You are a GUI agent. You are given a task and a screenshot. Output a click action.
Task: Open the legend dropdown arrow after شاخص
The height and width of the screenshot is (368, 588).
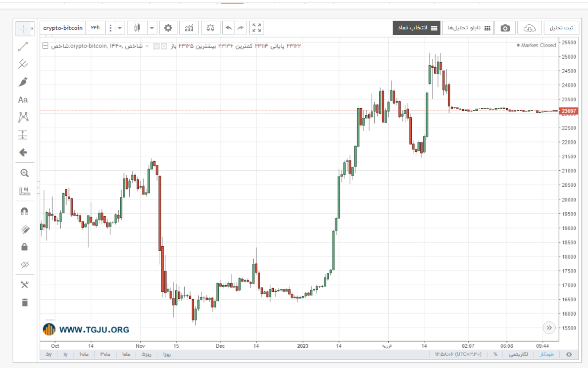147,46
